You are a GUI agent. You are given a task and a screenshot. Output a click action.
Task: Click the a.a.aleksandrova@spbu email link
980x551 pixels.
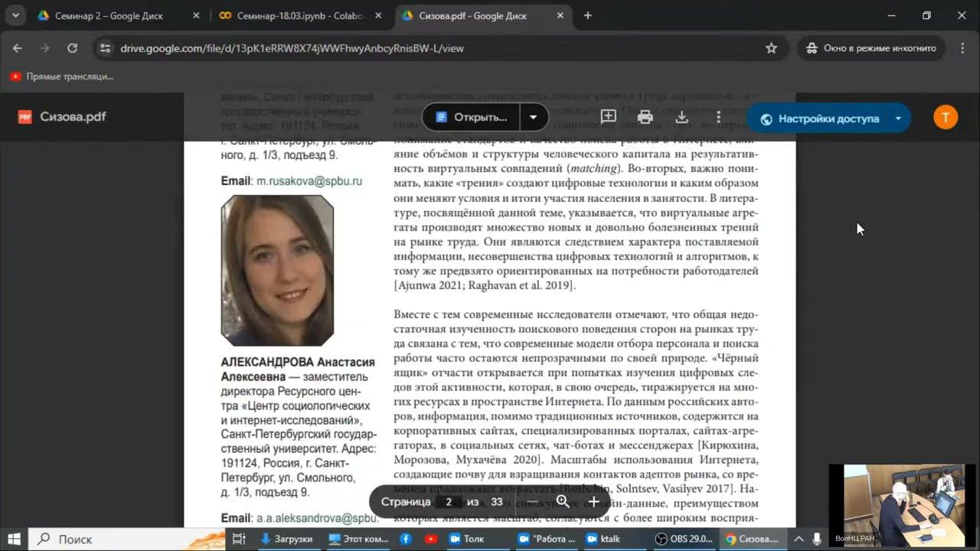318,518
